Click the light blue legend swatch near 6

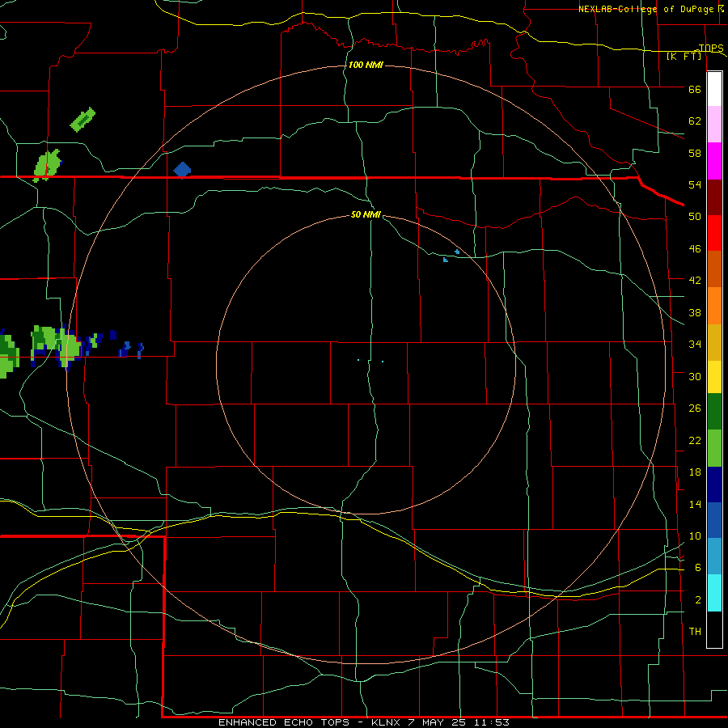coord(714,557)
